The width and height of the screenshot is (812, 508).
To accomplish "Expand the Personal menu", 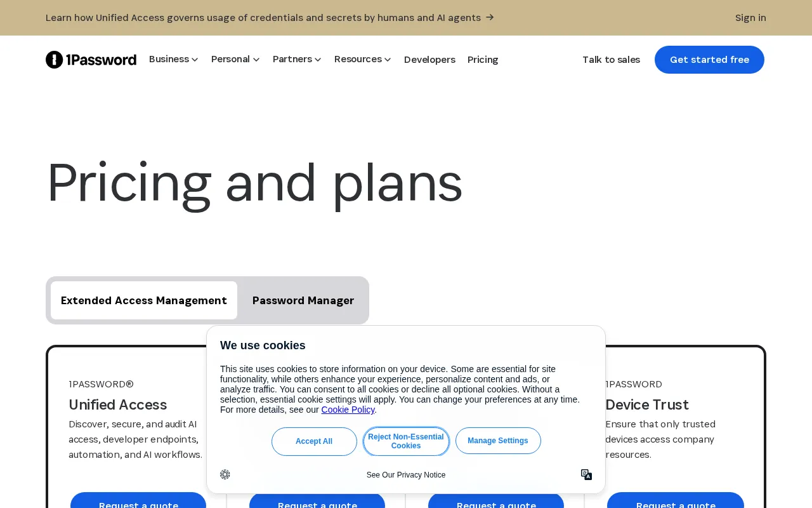I will point(235,59).
